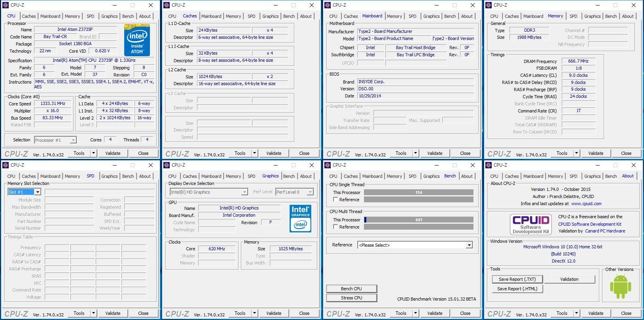Switch to Bench tab in the Graphics-tab window
644x320 pixels.
(x=289, y=176)
